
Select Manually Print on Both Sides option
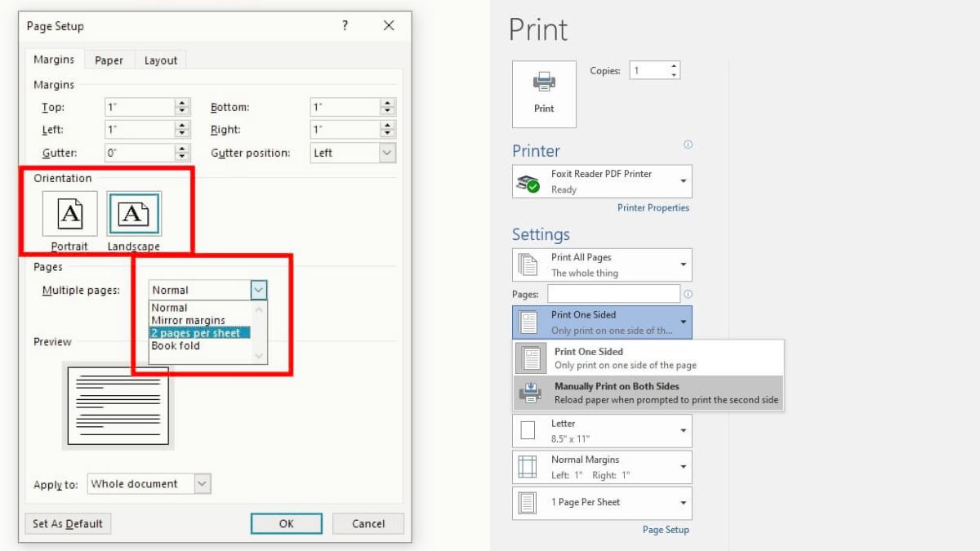tap(648, 393)
